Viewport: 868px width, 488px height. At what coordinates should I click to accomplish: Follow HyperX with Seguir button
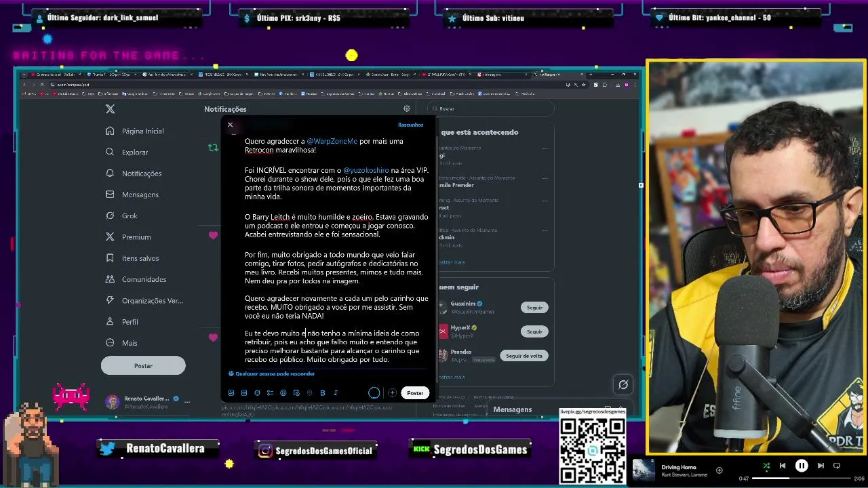click(x=534, y=331)
